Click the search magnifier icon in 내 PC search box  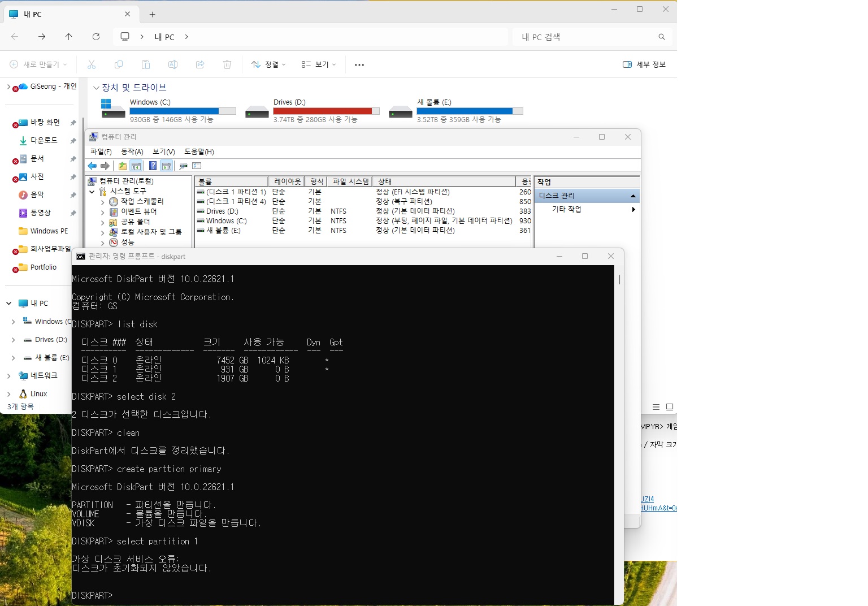pos(662,37)
